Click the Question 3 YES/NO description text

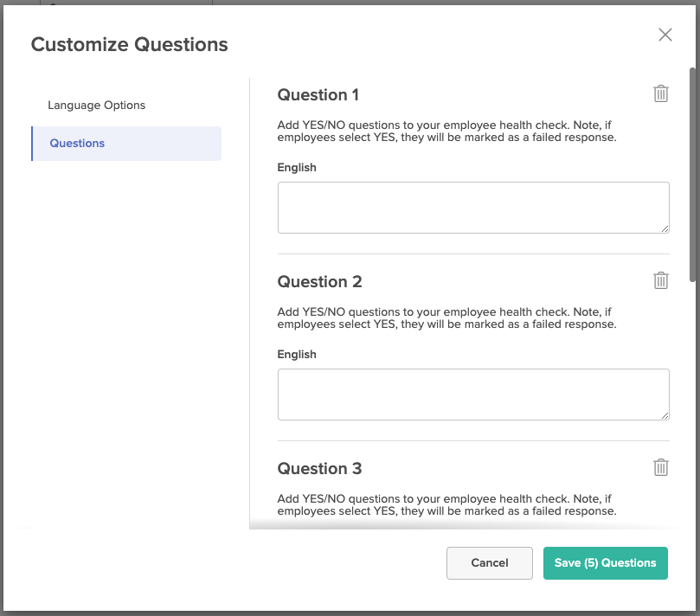[x=446, y=505]
